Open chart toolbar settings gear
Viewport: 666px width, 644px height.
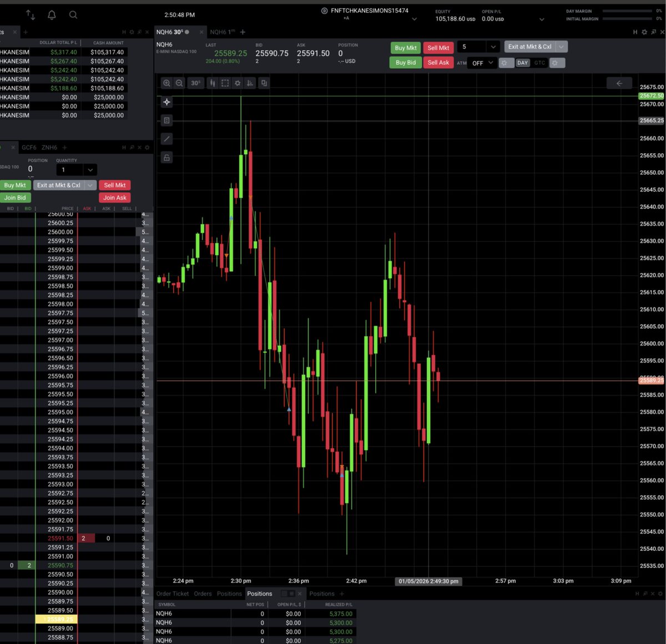point(238,83)
